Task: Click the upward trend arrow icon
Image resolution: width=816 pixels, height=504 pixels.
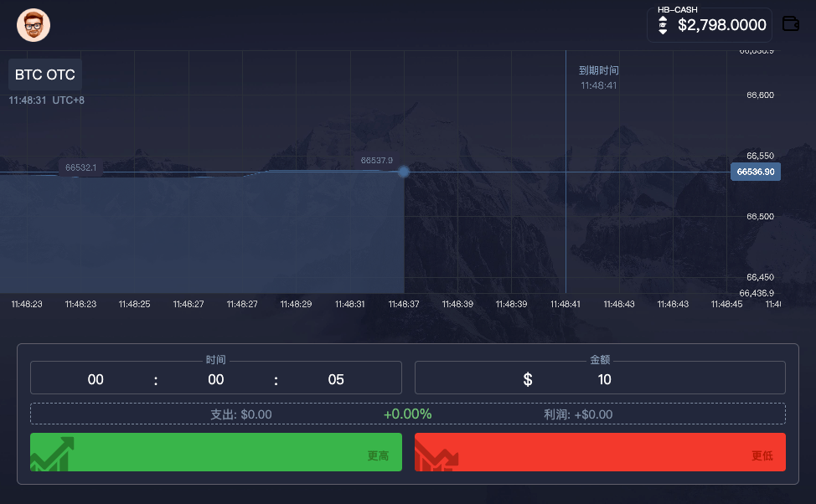Action: click(52, 454)
